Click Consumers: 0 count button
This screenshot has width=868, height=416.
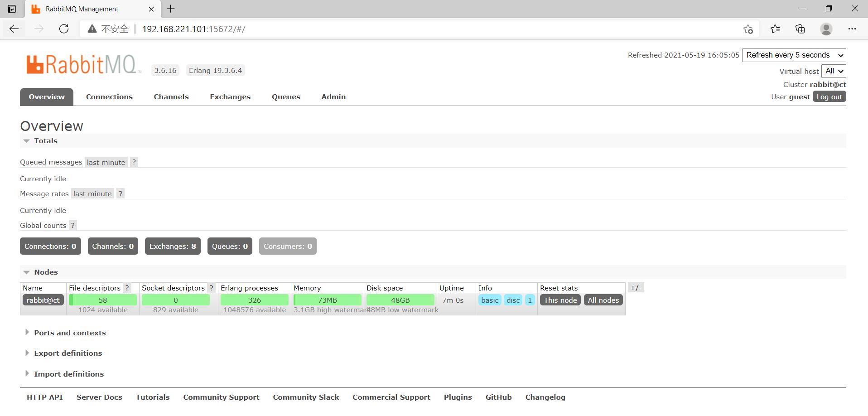coord(288,246)
